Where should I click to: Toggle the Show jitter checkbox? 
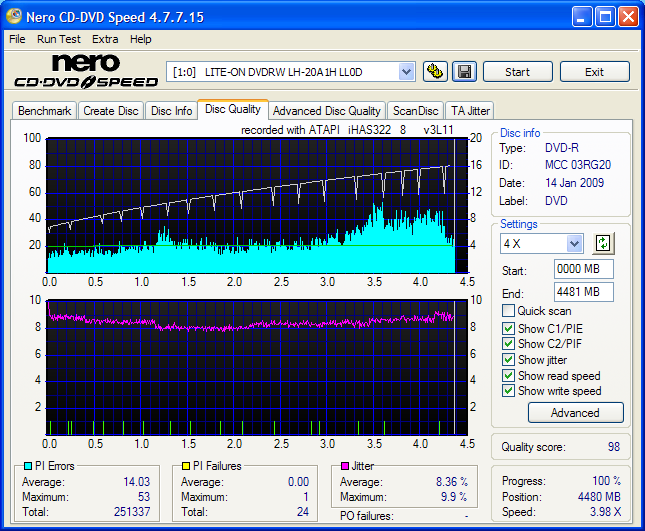[509, 359]
